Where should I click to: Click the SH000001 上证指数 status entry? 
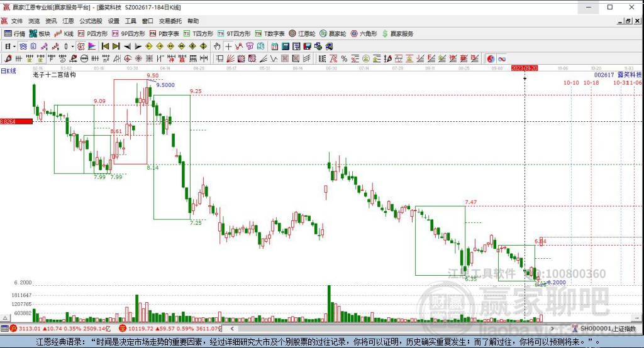click(x=608, y=329)
